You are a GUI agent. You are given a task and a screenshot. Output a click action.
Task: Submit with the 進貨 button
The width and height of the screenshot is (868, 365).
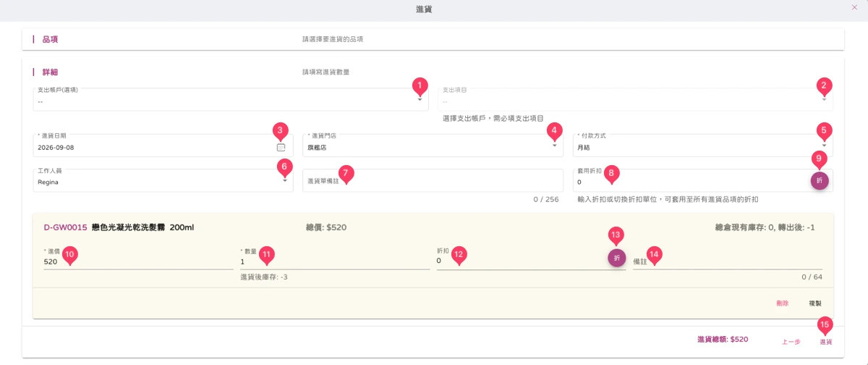tap(825, 341)
